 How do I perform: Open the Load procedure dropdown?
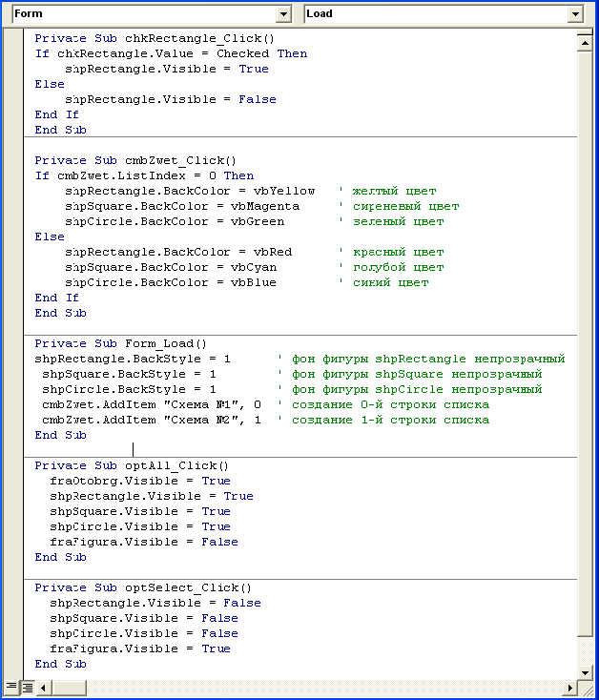point(575,14)
